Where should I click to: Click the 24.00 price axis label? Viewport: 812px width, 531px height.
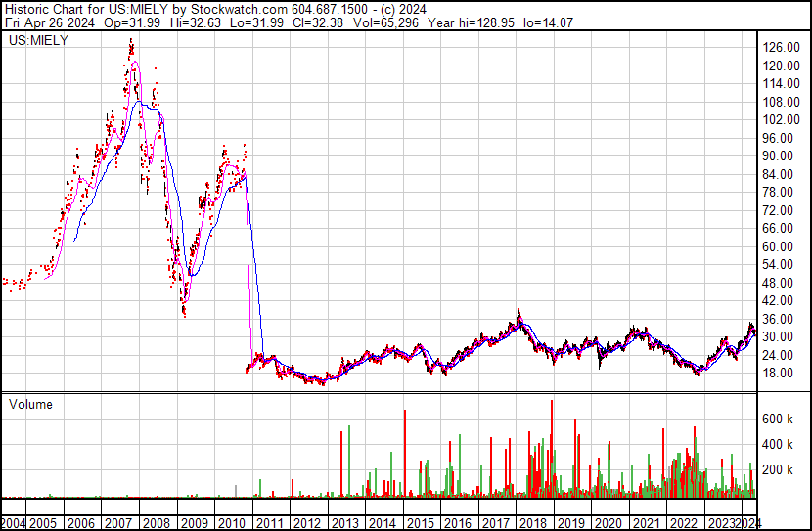(778, 355)
